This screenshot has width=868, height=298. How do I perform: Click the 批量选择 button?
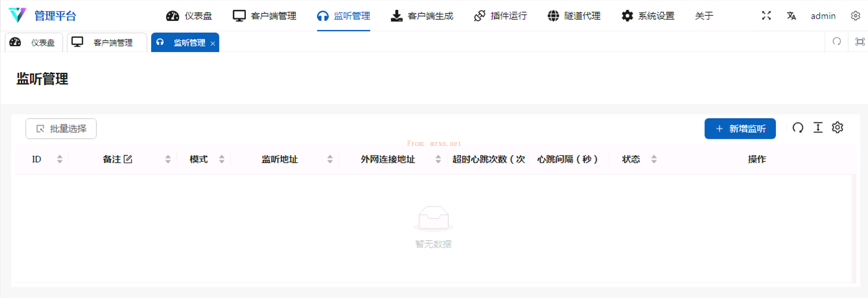[61, 129]
